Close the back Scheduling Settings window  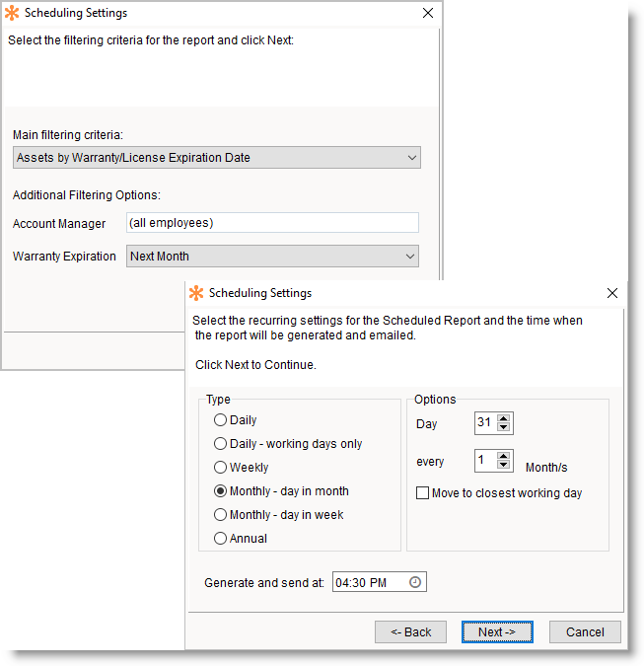[427, 14]
